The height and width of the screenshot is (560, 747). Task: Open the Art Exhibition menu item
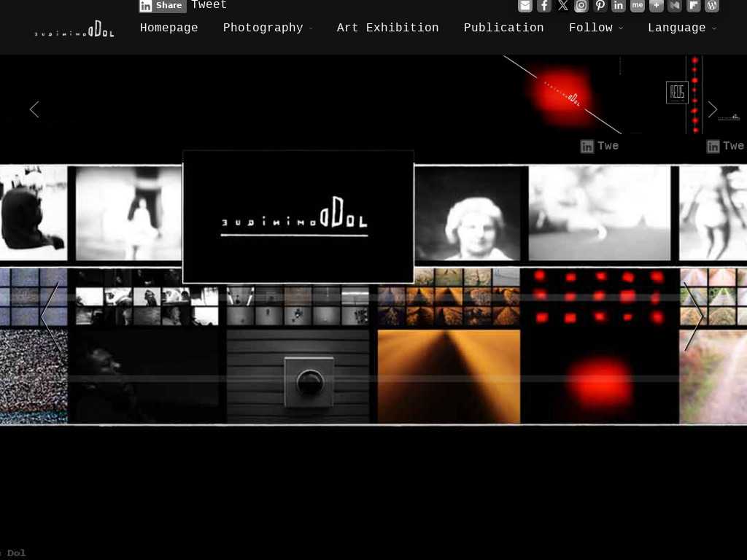tap(387, 28)
